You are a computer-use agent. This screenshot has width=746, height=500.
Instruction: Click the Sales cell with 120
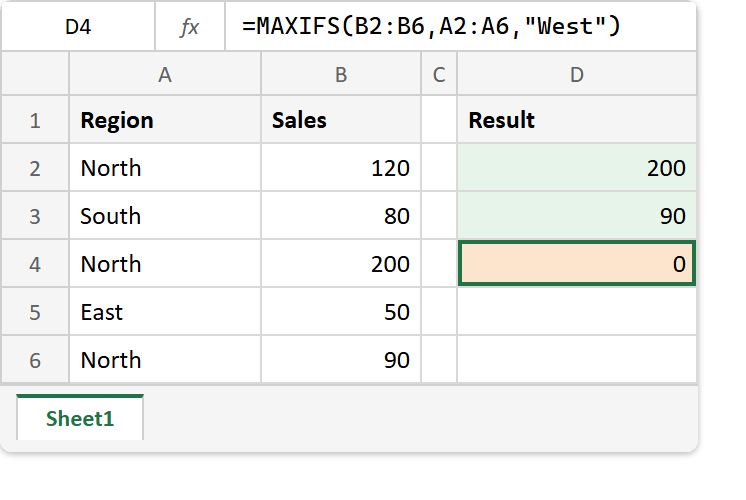click(x=341, y=168)
